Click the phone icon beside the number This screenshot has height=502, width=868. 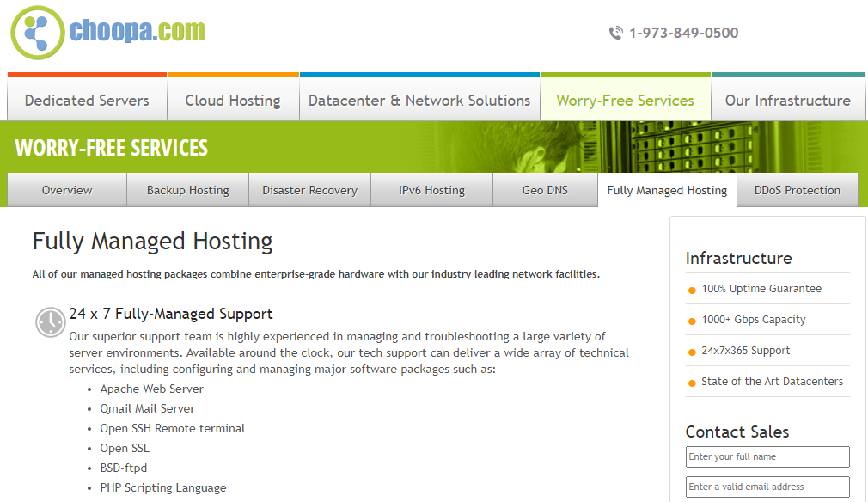click(615, 34)
